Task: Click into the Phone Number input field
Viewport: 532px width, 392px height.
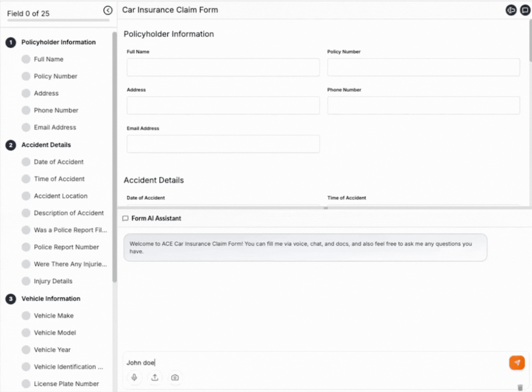Action: click(x=423, y=105)
